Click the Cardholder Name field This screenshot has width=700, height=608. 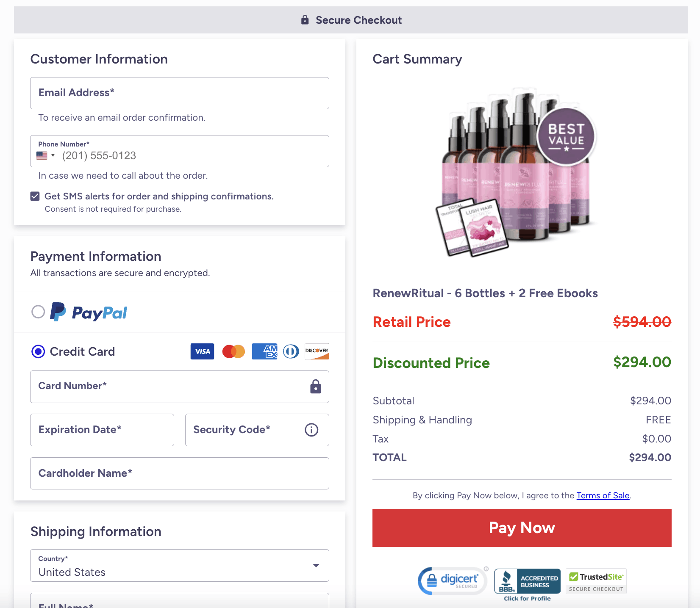179,473
